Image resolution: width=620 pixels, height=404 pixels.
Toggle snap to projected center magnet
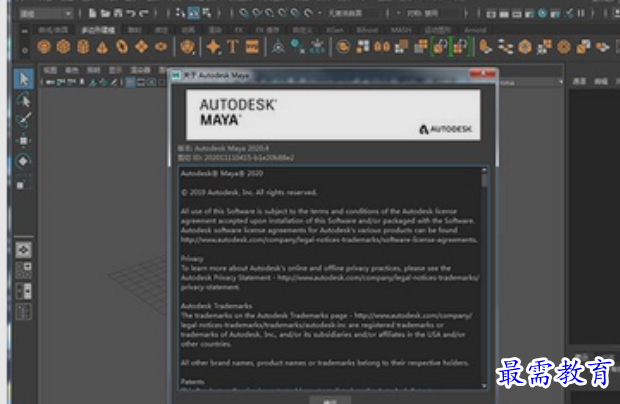tap(282, 13)
